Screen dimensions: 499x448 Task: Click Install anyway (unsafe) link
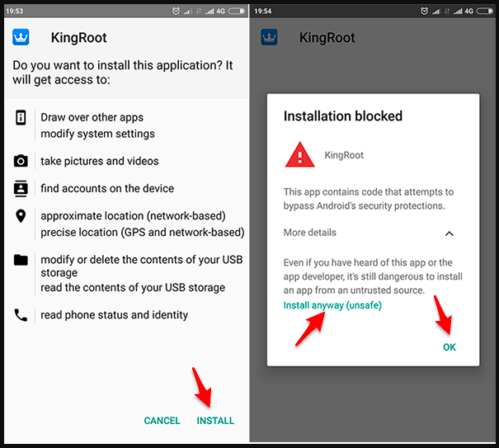[x=332, y=305]
